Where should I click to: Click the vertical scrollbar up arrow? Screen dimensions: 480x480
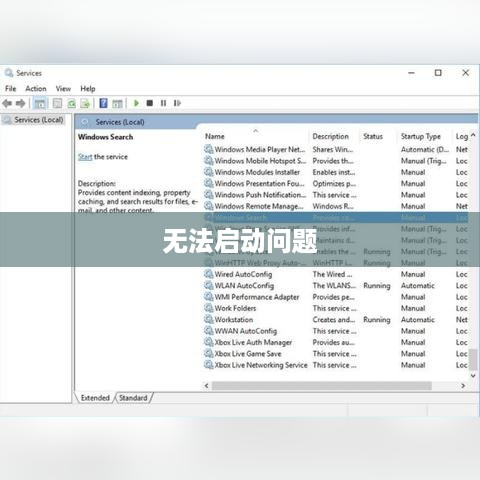[473, 135]
